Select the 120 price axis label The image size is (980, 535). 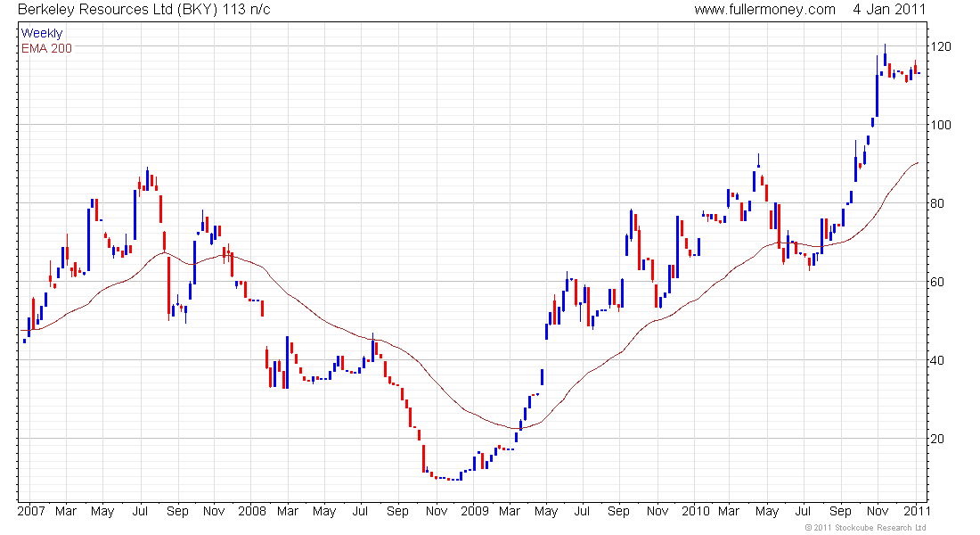(x=941, y=46)
